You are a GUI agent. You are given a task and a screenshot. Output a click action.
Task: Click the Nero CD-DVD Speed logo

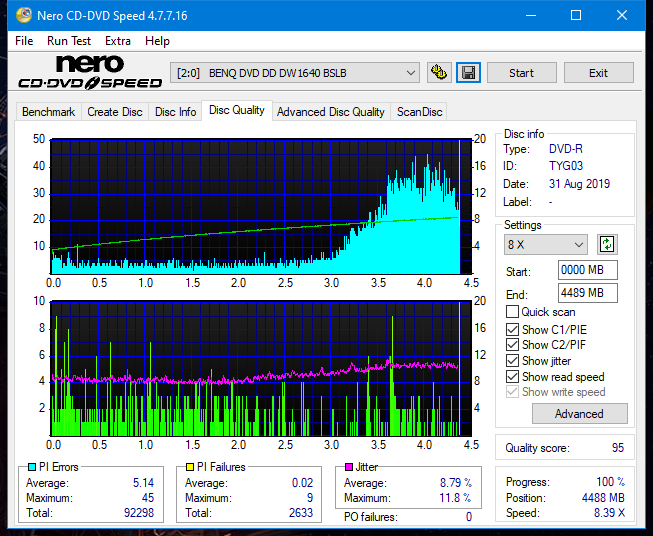coord(90,73)
